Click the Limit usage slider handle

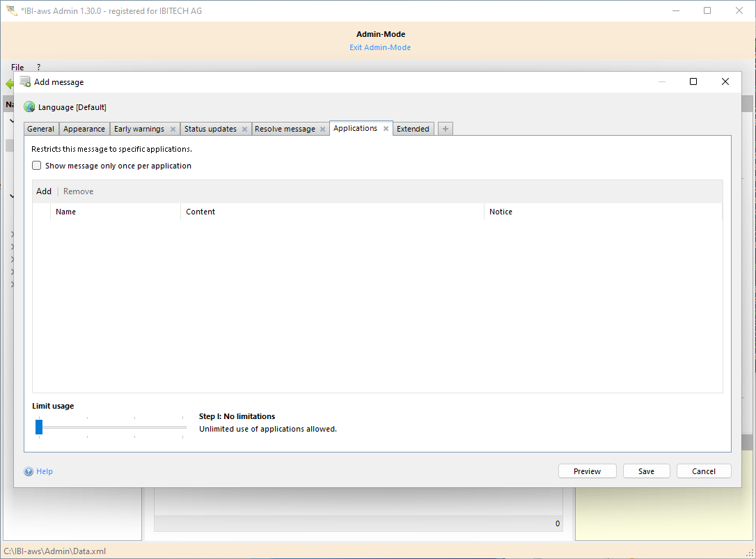point(39,427)
